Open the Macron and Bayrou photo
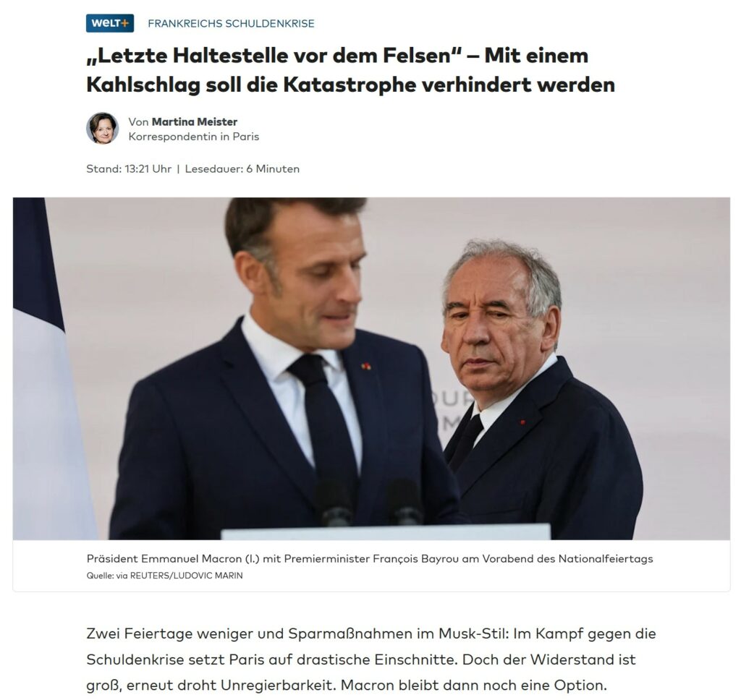741x700 pixels. click(371, 368)
